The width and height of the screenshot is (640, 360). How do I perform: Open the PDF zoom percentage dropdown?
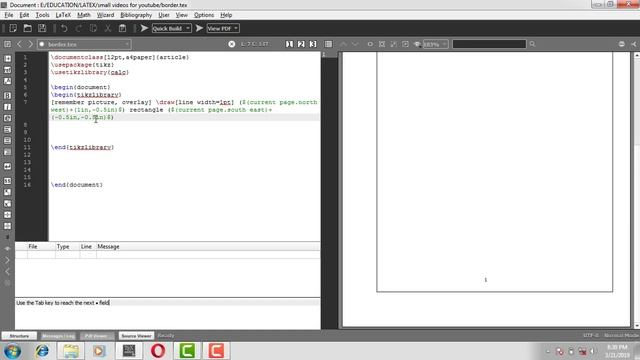coord(435,44)
